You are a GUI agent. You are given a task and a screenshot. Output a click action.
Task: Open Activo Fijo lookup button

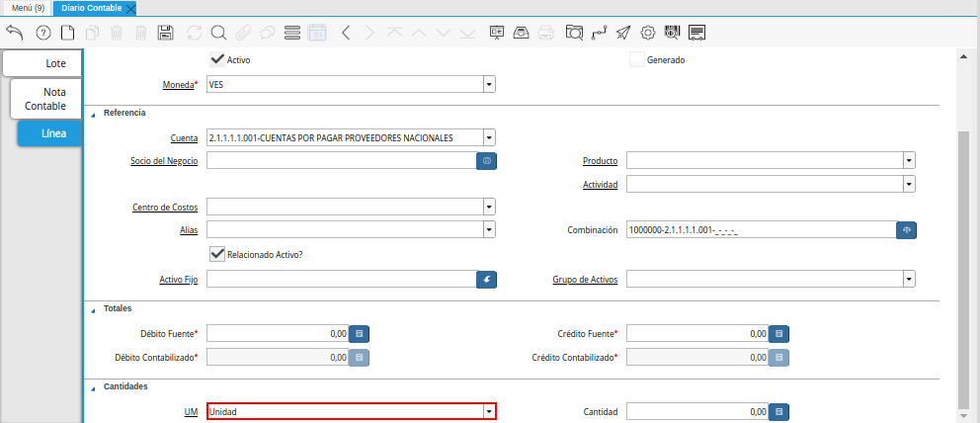tap(487, 280)
